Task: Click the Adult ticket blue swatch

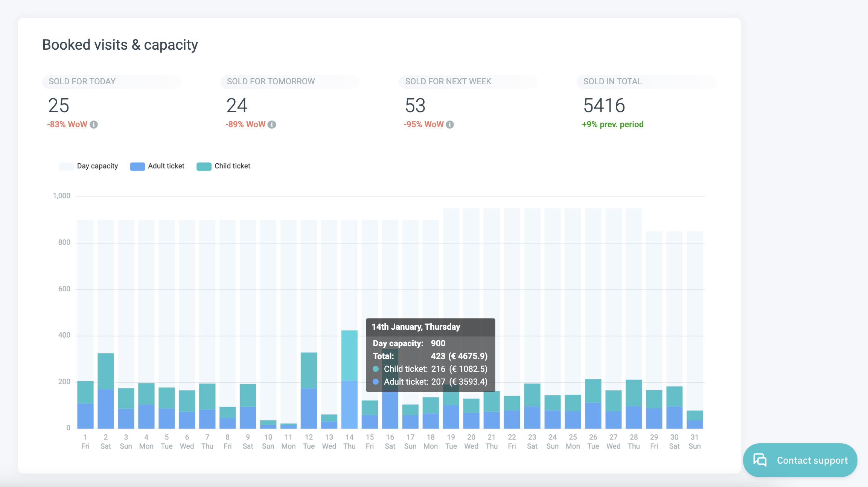Action: (137, 166)
